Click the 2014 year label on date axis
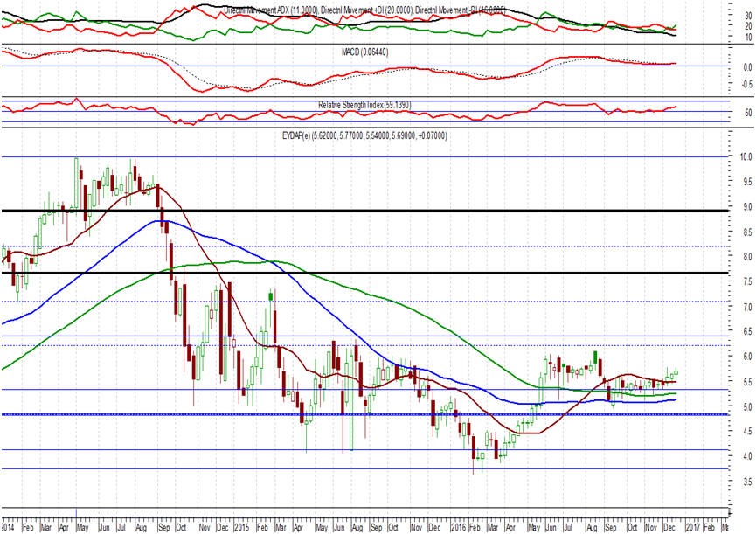756x534 pixels. (7, 527)
